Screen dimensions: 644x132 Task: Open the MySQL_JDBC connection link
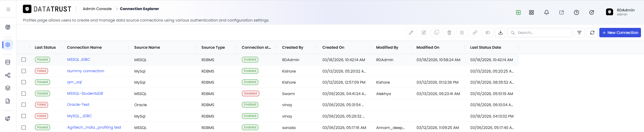pos(80,116)
